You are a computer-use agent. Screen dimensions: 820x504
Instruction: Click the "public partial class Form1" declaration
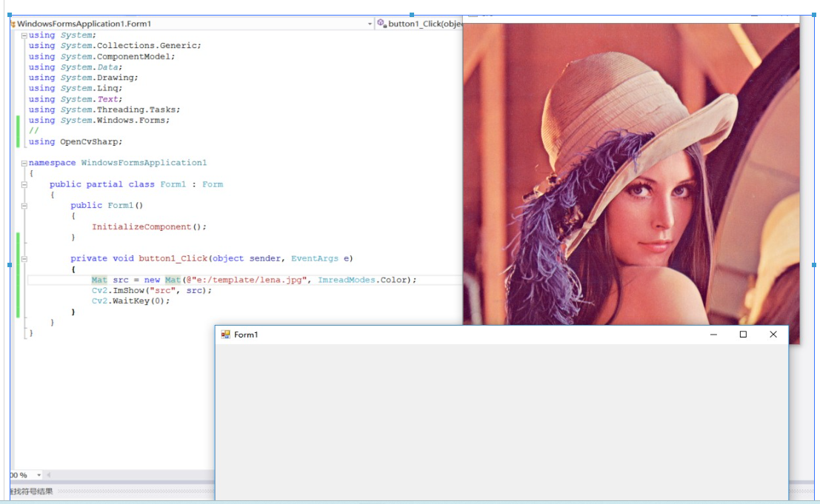coord(118,184)
